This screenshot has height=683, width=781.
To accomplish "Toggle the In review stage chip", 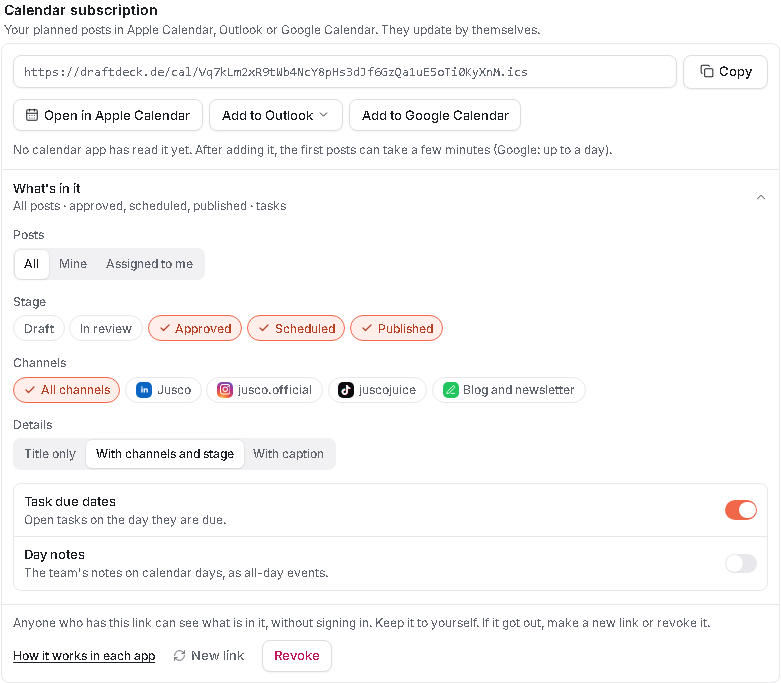I will coord(106,328).
